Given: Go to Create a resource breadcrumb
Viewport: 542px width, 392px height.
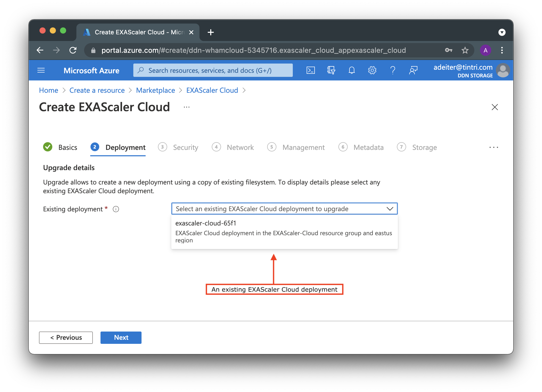Looking at the screenshot, I should tap(97, 90).
